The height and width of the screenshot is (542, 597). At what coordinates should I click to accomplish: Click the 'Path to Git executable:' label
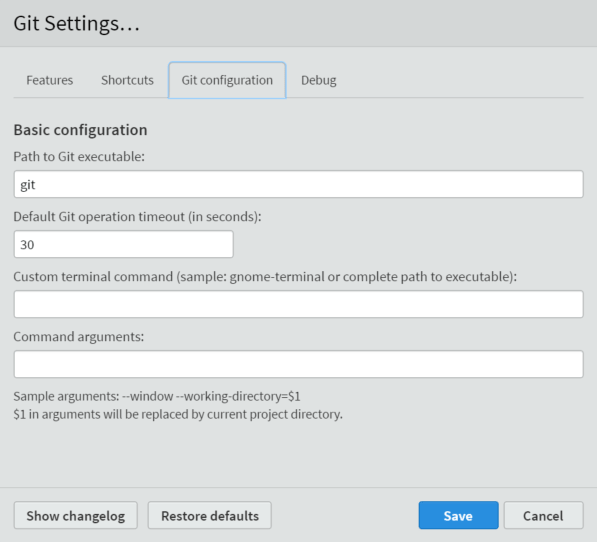pos(79,156)
